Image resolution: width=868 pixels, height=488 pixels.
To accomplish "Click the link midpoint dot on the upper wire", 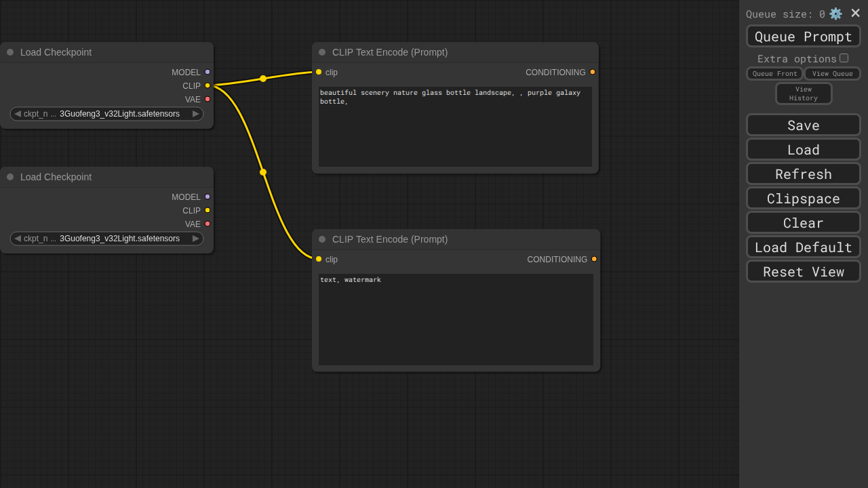I will click(x=263, y=79).
